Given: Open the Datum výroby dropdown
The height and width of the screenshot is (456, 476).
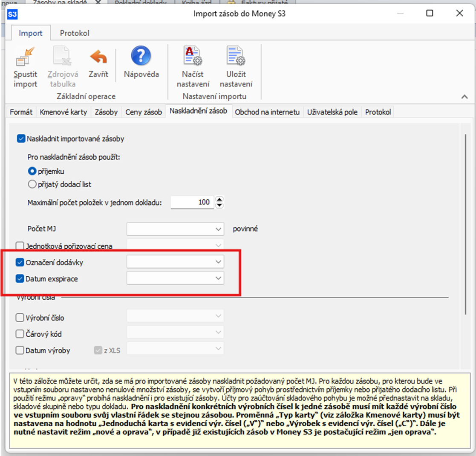Looking at the screenshot, I should click(x=175, y=349).
